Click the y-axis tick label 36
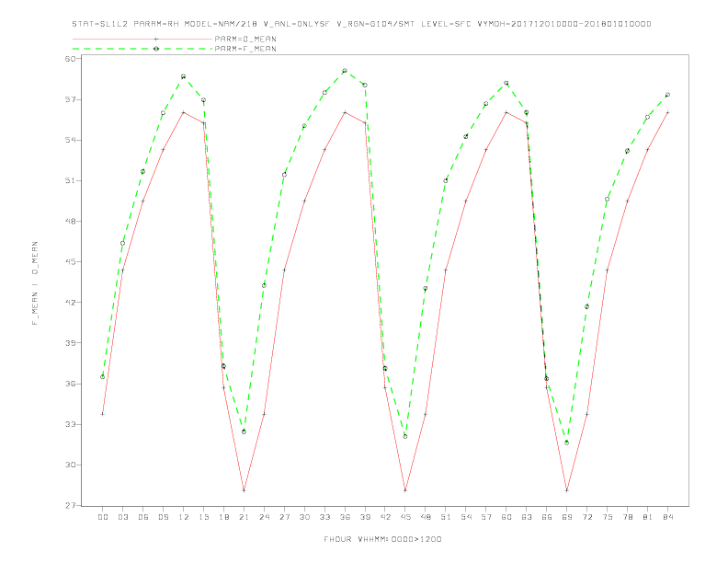Image resolution: width=728 pixels, height=563 pixels. pos(70,384)
